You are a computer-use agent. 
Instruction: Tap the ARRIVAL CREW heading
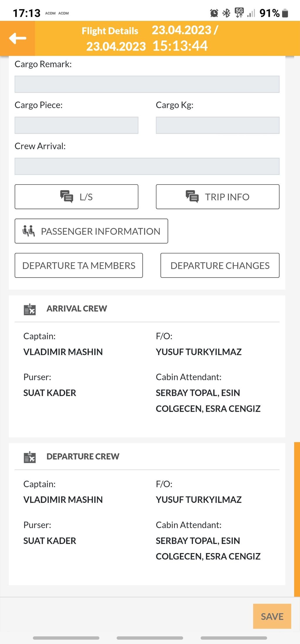[x=77, y=309]
